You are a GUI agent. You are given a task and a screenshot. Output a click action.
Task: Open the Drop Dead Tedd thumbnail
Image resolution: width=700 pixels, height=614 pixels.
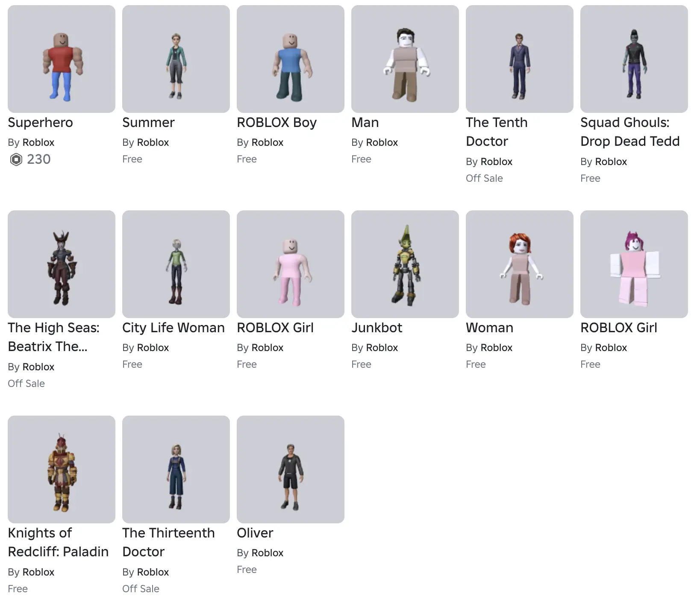tap(634, 59)
